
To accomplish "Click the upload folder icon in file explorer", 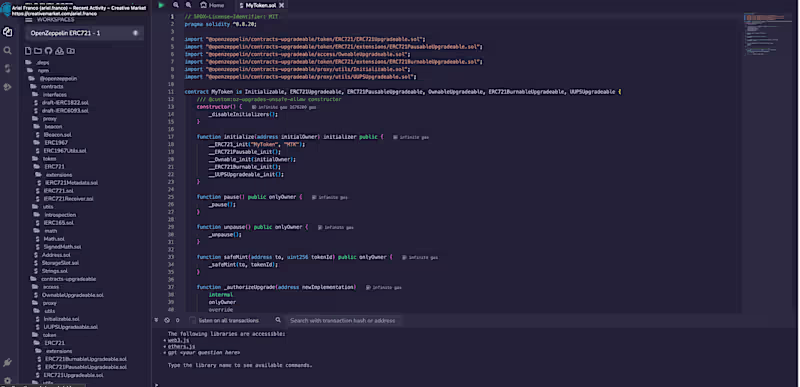I will coord(71,51).
